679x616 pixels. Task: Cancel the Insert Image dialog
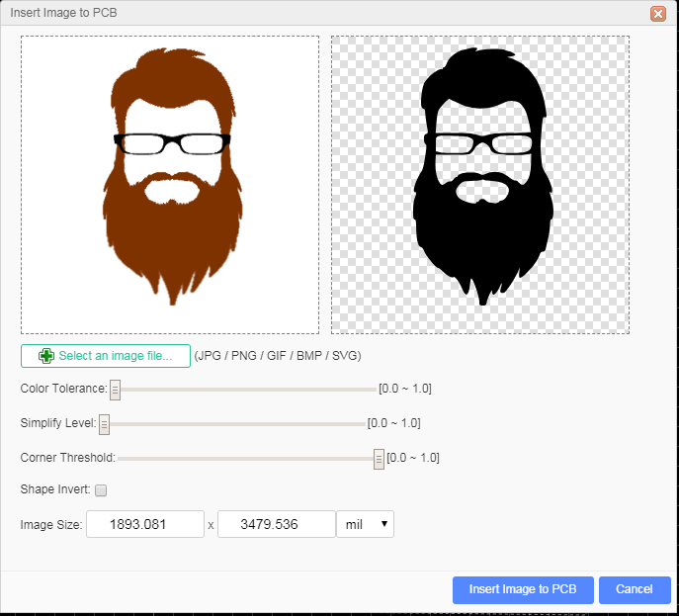click(x=635, y=589)
